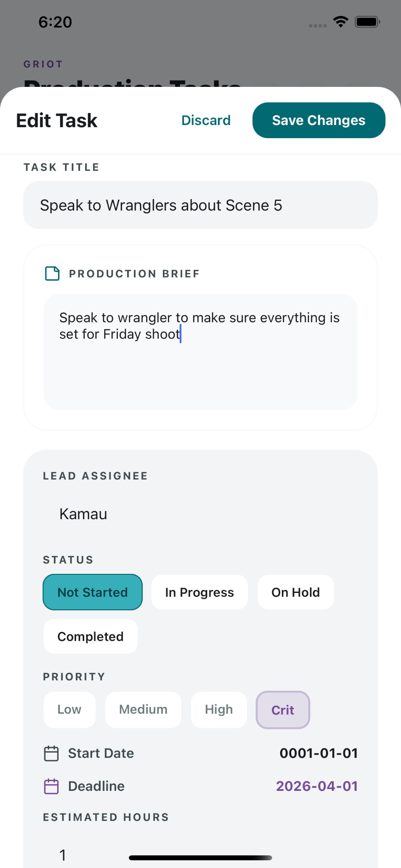Discard changes to the task
This screenshot has height=868, width=401.
[x=206, y=120]
